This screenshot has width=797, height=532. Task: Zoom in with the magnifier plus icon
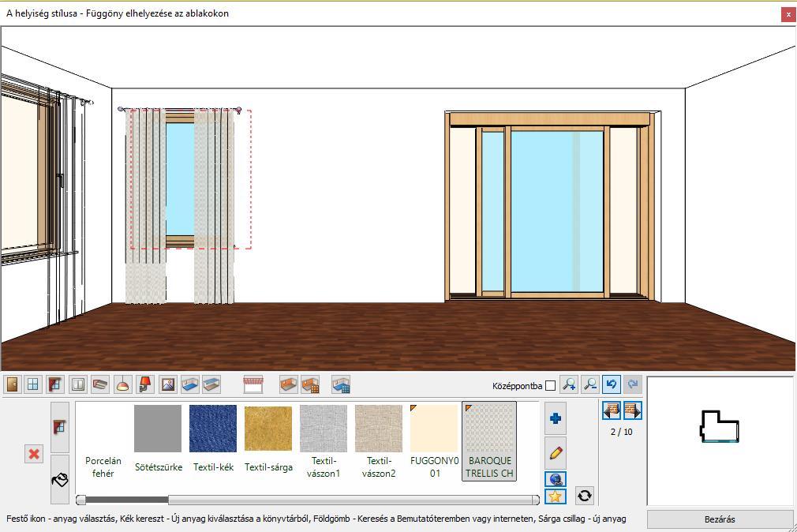[569, 385]
